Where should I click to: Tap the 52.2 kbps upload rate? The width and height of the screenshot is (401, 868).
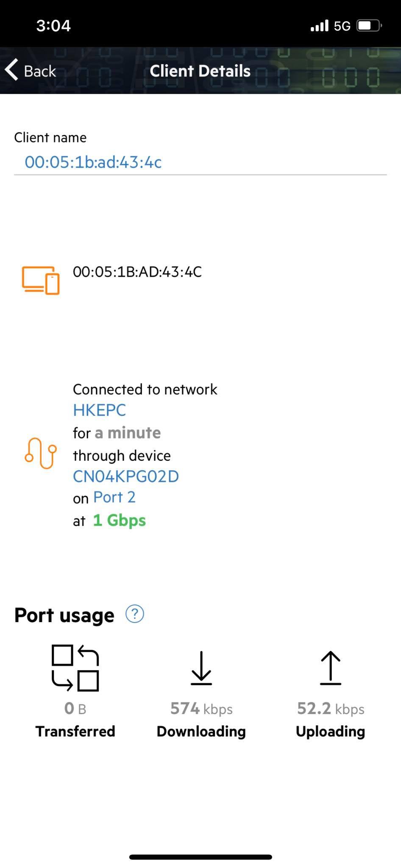point(331,709)
